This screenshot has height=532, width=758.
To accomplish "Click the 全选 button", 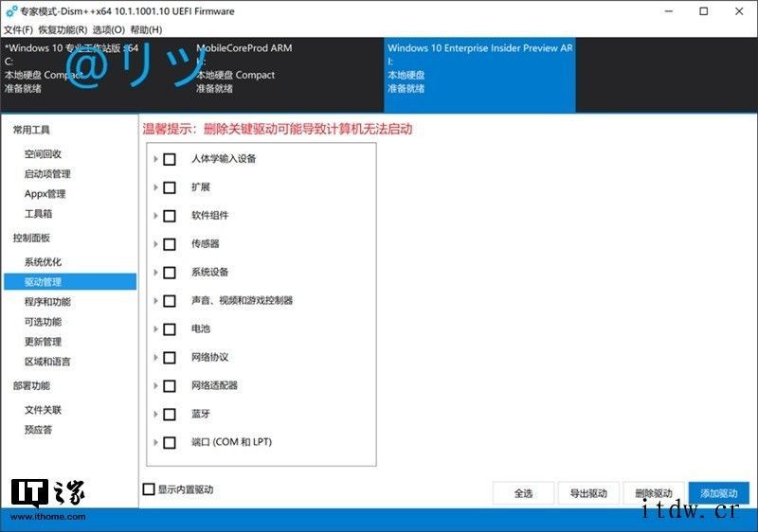I will point(523,493).
